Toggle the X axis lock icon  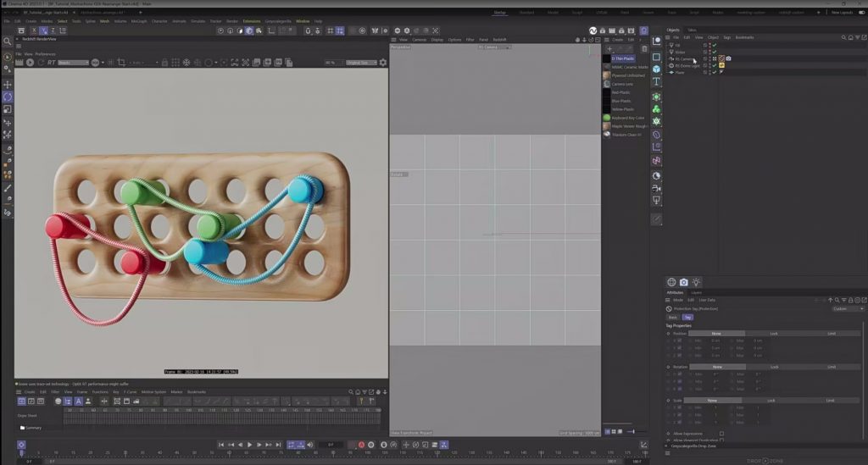coord(34,30)
